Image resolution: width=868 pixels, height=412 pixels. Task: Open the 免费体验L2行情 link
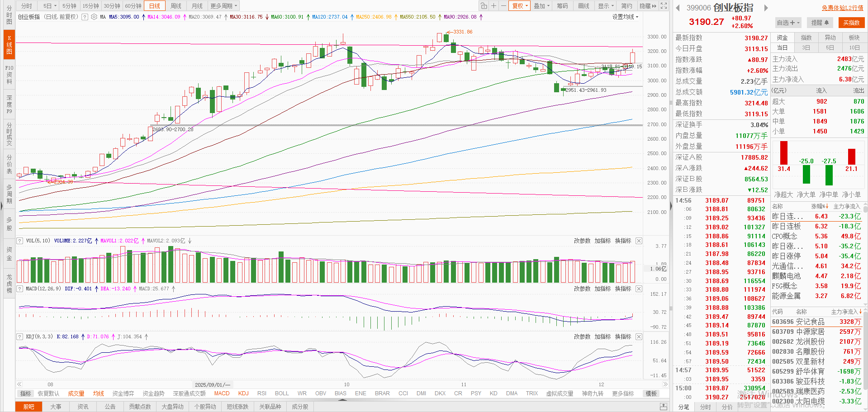[x=842, y=8]
